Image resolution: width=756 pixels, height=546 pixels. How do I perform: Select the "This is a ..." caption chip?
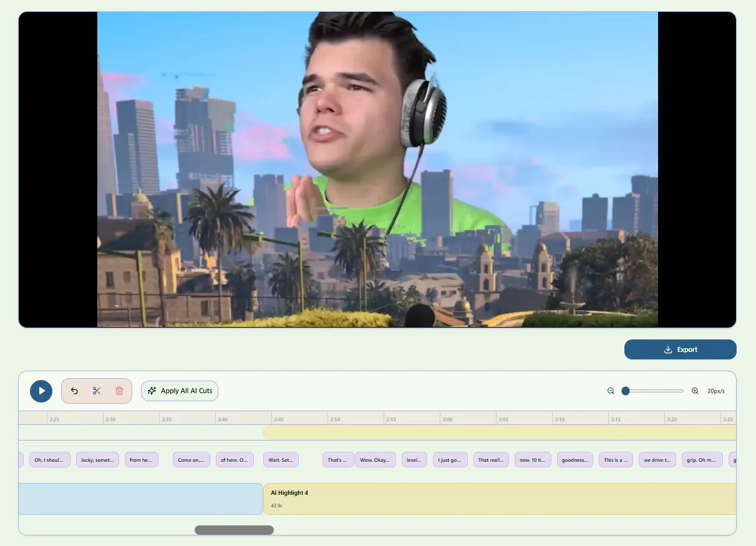(x=616, y=460)
